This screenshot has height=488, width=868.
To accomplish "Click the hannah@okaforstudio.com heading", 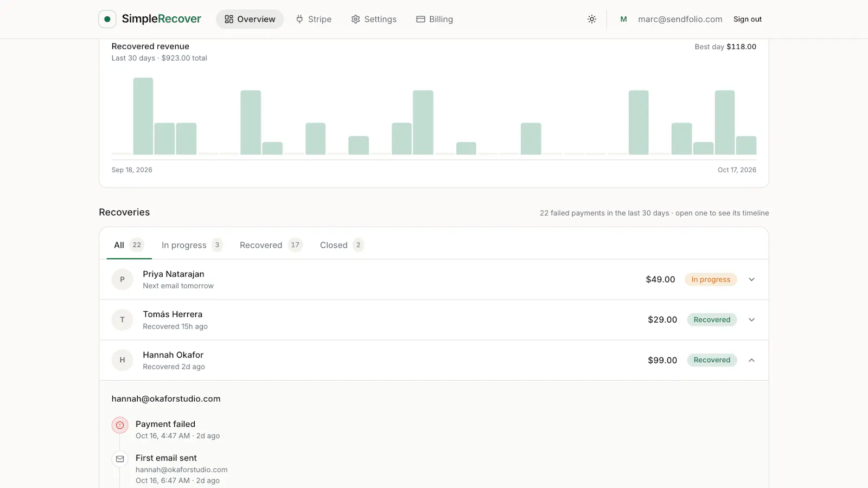I will click(x=166, y=399).
